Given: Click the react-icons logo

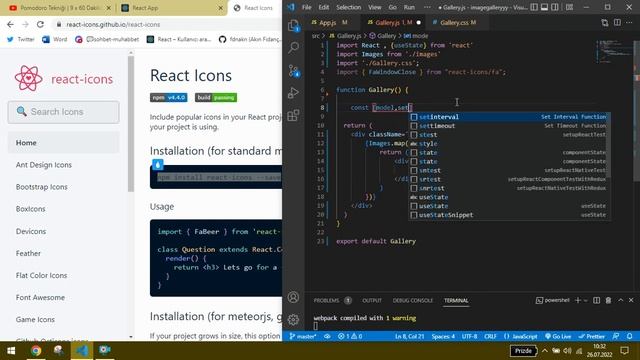Looking at the screenshot, I should (x=64, y=78).
